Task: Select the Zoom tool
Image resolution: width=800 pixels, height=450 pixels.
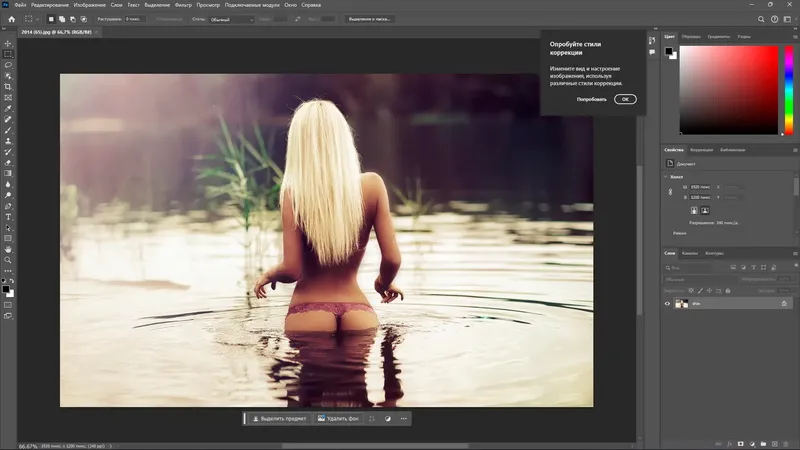Action: [x=8, y=259]
